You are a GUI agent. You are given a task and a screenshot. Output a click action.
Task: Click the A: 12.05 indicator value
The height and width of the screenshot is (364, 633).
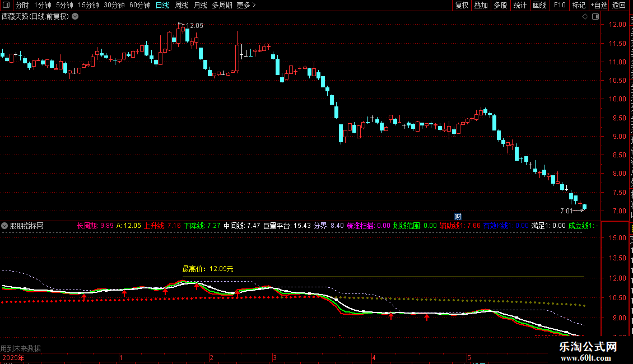129,226
